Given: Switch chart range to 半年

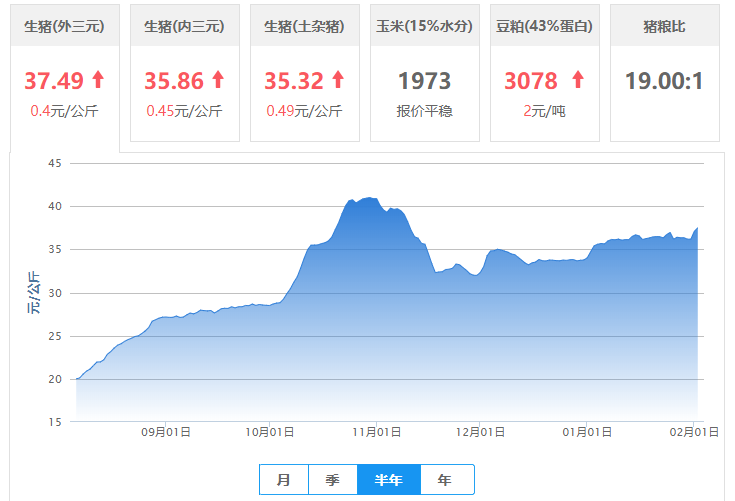Looking at the screenshot, I should tap(389, 479).
